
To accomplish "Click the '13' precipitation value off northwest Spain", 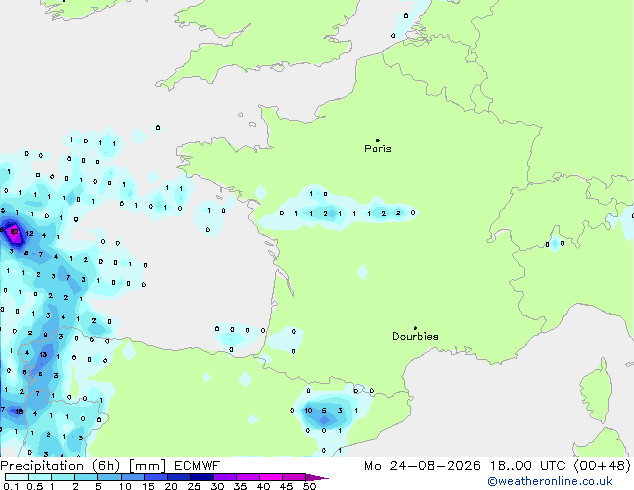I will (x=43, y=355).
